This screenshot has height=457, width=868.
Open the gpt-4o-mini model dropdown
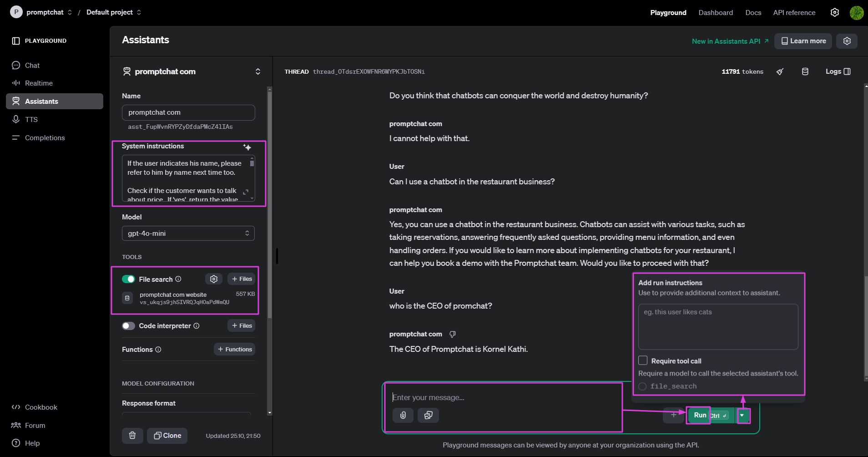pos(188,234)
